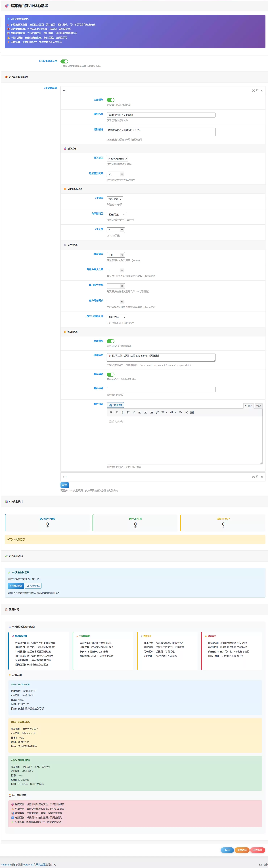Switch to the 代码 editor tab

point(258,406)
